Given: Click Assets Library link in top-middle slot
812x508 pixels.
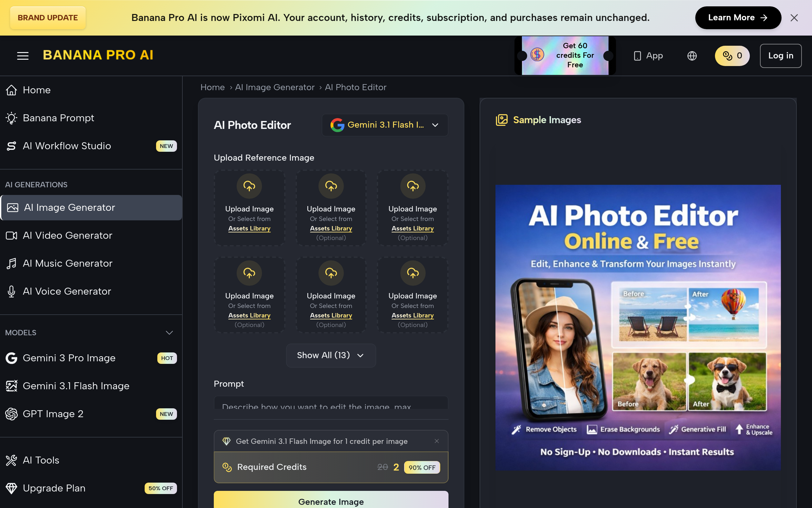Looking at the screenshot, I should click(x=331, y=229).
